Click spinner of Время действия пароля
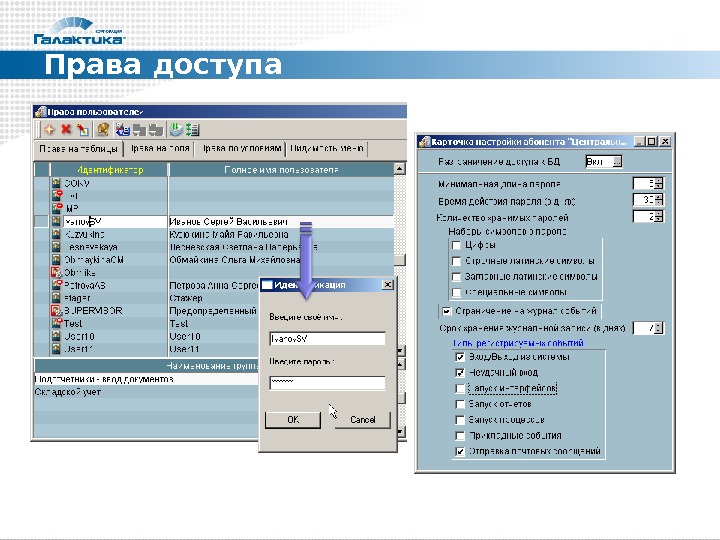720x540 pixels. [659, 200]
